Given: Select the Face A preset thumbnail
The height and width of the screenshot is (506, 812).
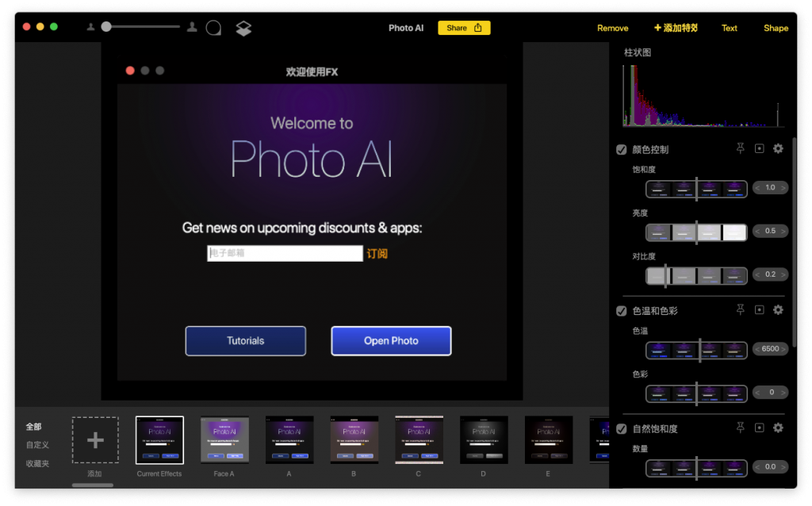Looking at the screenshot, I should pyautogui.click(x=224, y=440).
